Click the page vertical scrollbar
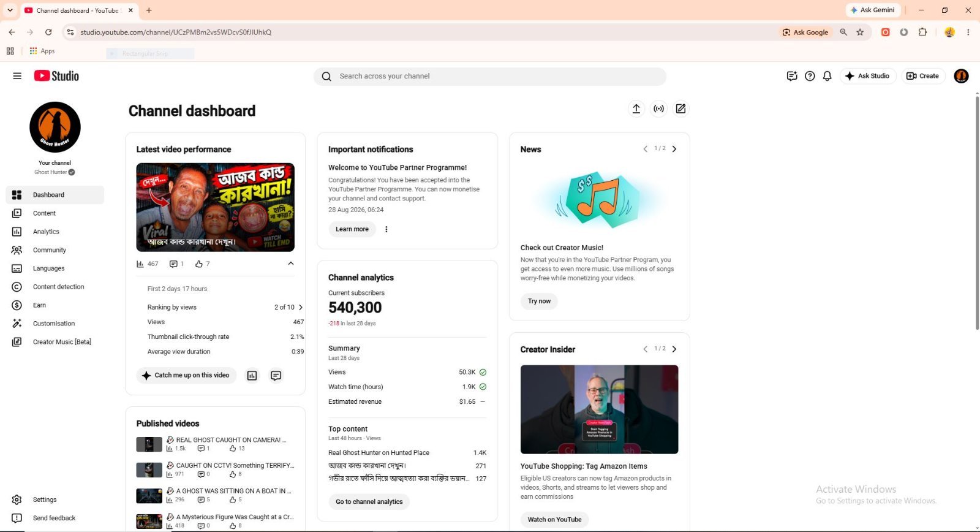Screen dimensions: 980x532 977,213
